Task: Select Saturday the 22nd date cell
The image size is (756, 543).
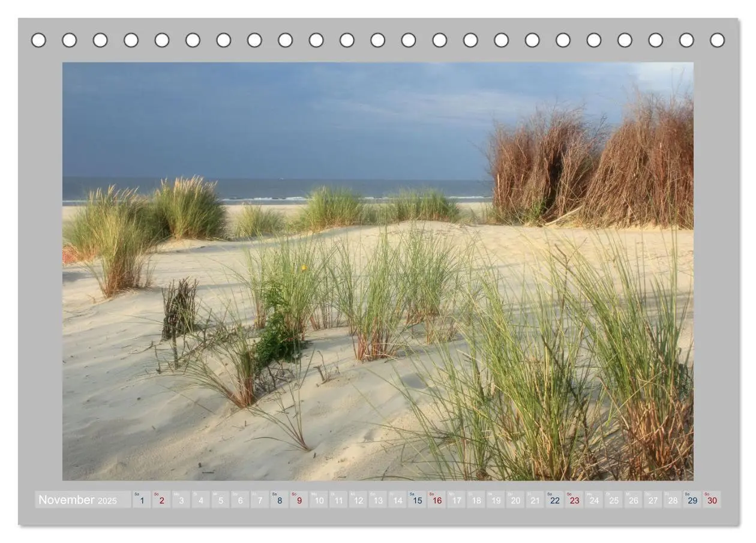Action: (x=554, y=500)
